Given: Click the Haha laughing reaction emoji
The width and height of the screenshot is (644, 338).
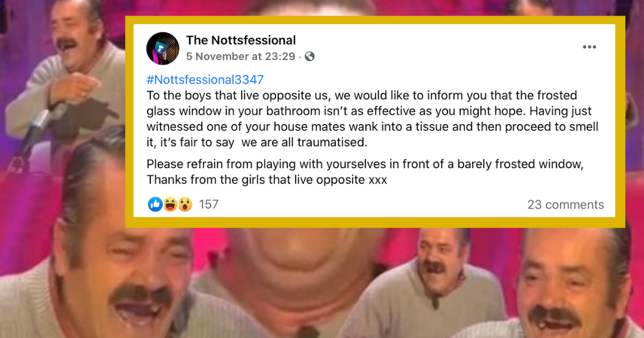Looking at the screenshot, I should click(170, 204).
